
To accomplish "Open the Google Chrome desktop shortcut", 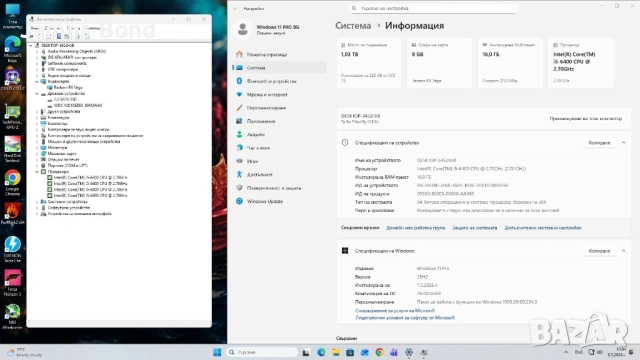I will coord(12,182).
